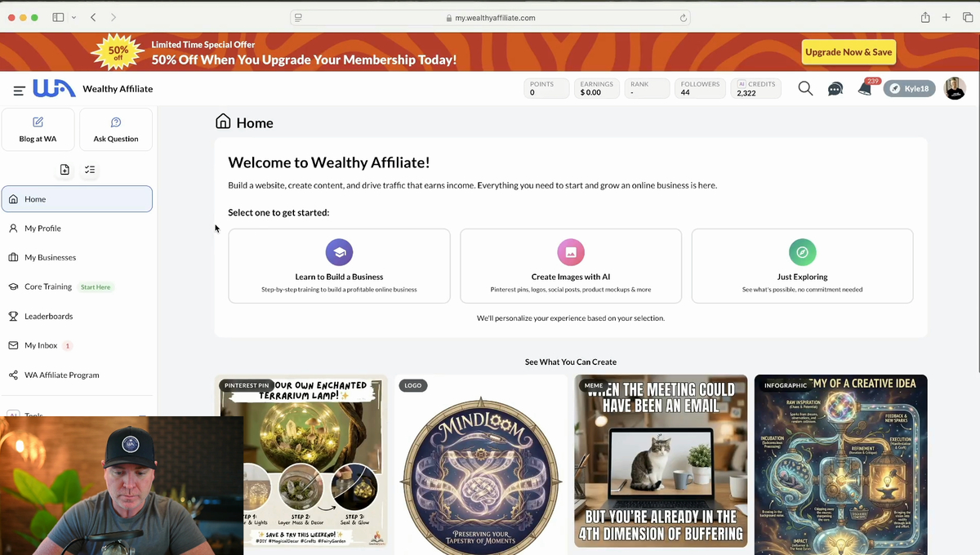
Task: Expand the Safari sidebar dropdown arrow
Action: tap(73, 17)
